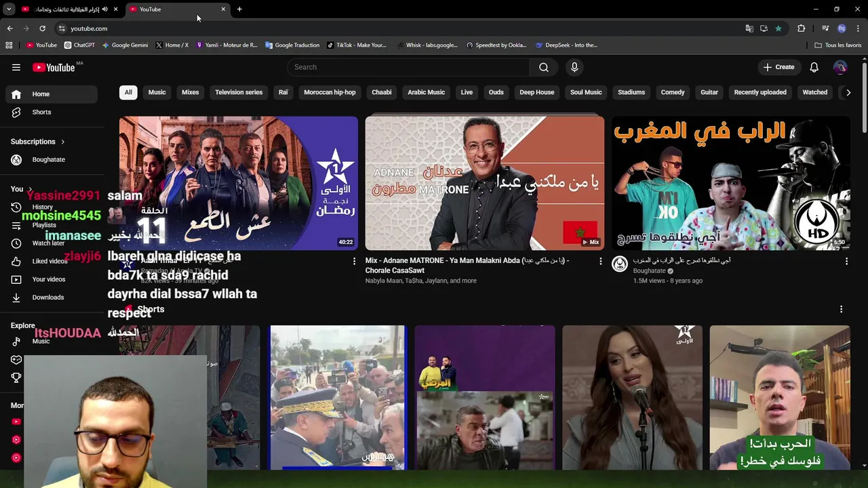The height and width of the screenshot is (488, 868).
Task: Open three-dot menu for Boughatate rap video
Action: click(846, 261)
